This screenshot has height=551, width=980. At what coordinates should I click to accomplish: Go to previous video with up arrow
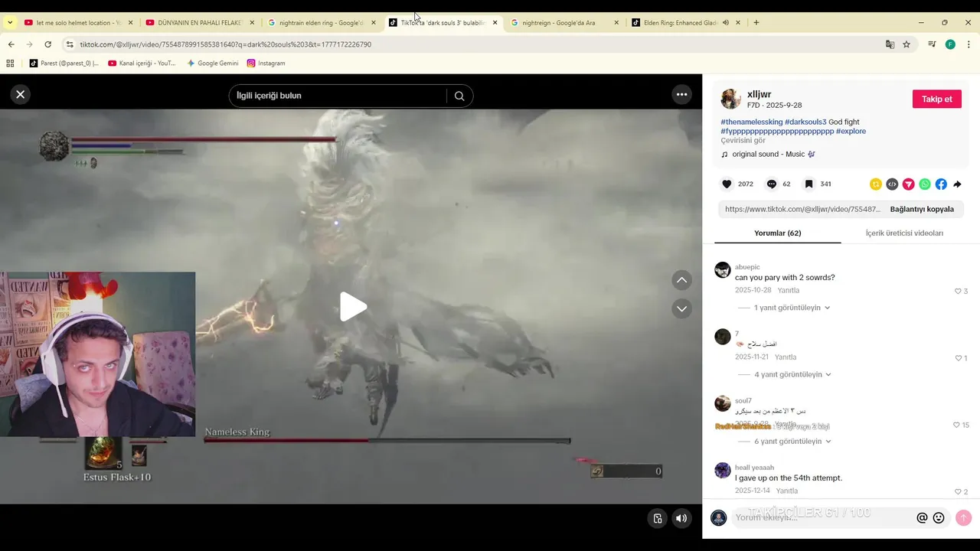(x=681, y=280)
